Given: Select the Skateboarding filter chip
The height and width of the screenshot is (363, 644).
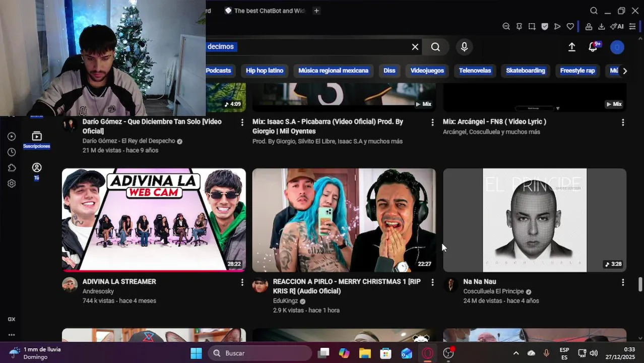Looking at the screenshot, I should tap(526, 71).
